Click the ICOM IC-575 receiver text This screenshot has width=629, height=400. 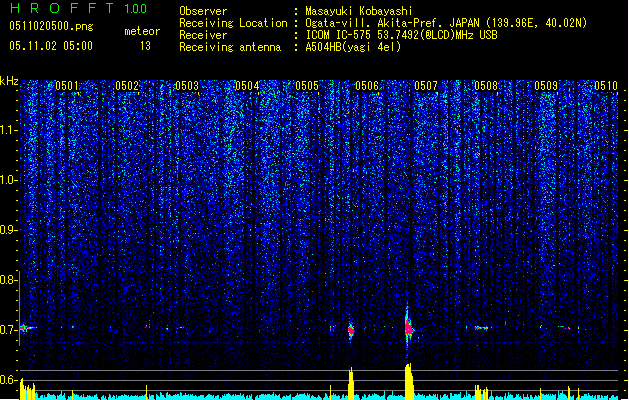pyautogui.click(x=401, y=35)
